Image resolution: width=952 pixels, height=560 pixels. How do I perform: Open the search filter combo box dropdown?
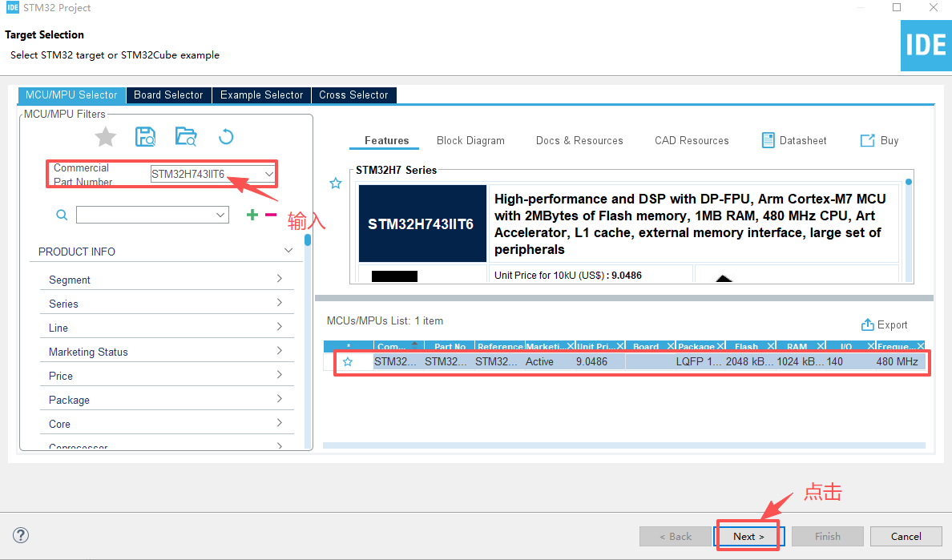tap(220, 215)
